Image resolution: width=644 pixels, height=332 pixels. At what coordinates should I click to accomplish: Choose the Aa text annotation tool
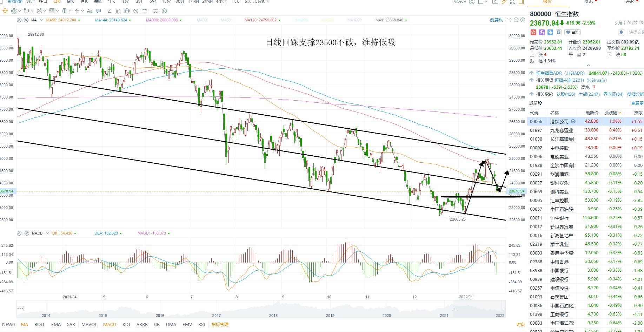coord(90,11)
